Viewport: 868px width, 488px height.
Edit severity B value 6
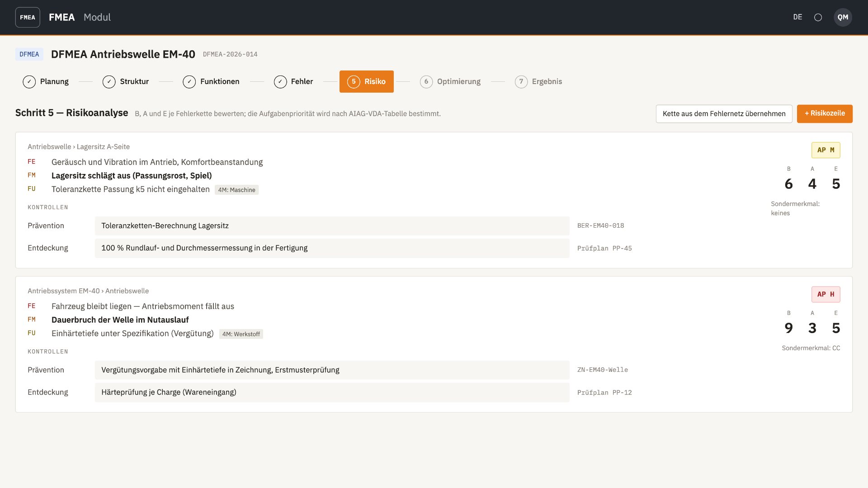click(x=789, y=184)
